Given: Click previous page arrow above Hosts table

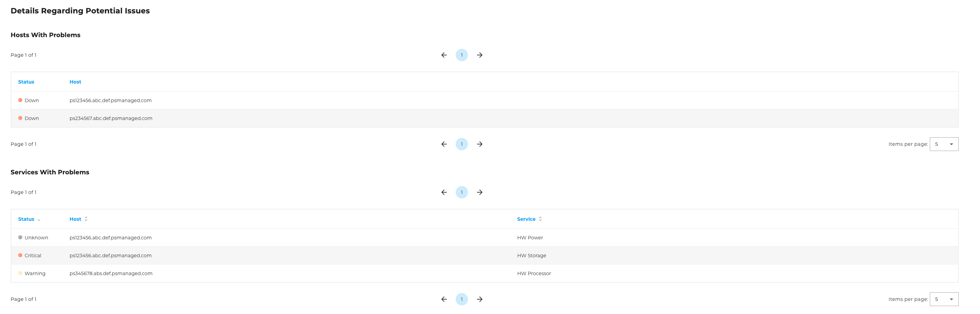Looking at the screenshot, I should pos(444,55).
